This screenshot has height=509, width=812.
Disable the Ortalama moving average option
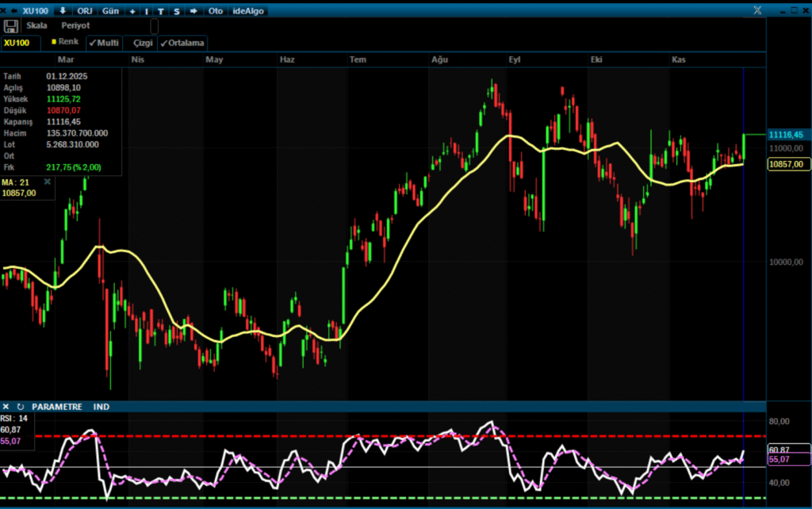(x=182, y=42)
